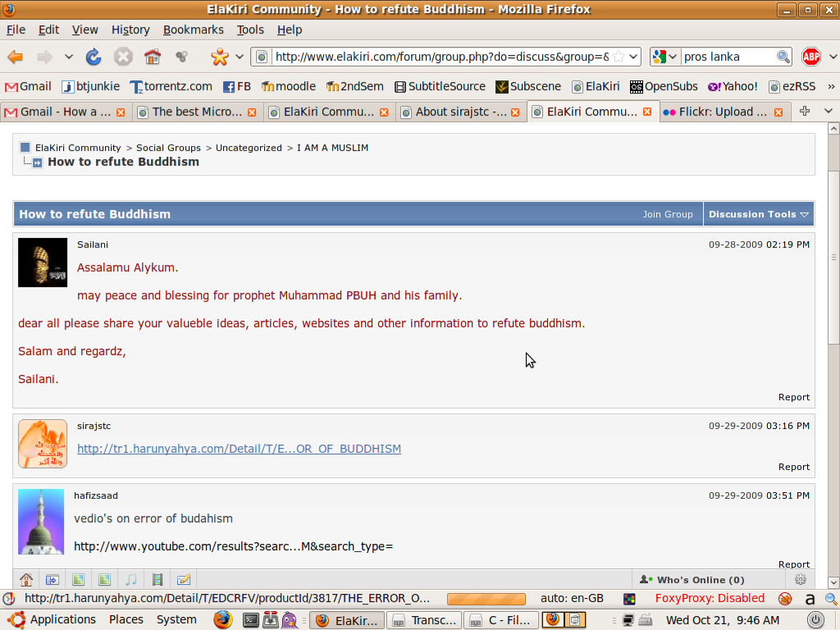
Task: Click the search magnifier in search box
Action: coord(783,57)
